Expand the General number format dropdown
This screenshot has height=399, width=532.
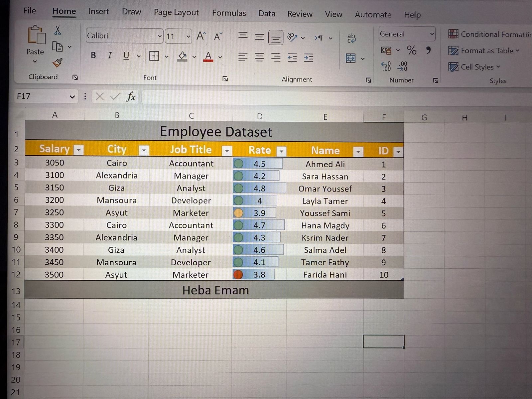tap(432, 34)
